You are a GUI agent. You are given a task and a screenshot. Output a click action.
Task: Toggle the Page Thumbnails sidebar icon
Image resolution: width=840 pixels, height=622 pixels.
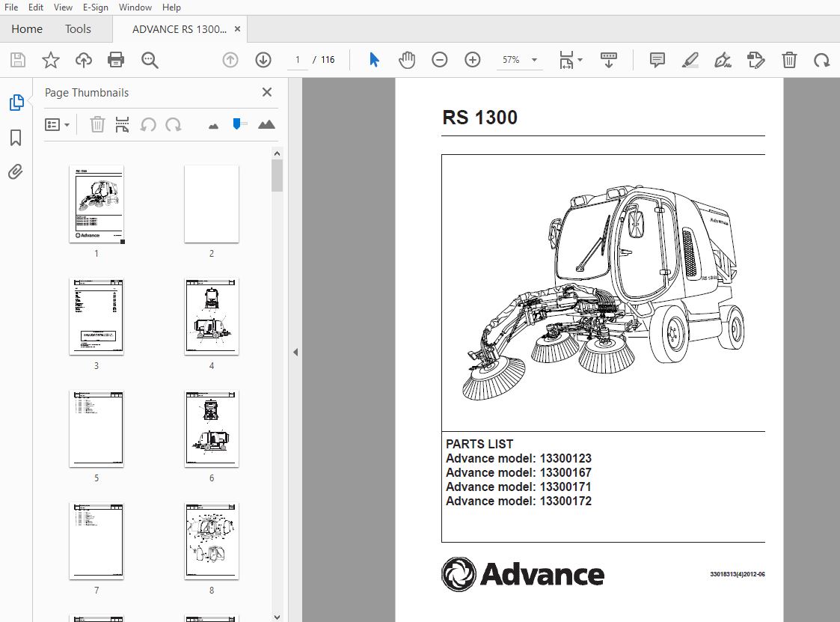tap(16, 103)
